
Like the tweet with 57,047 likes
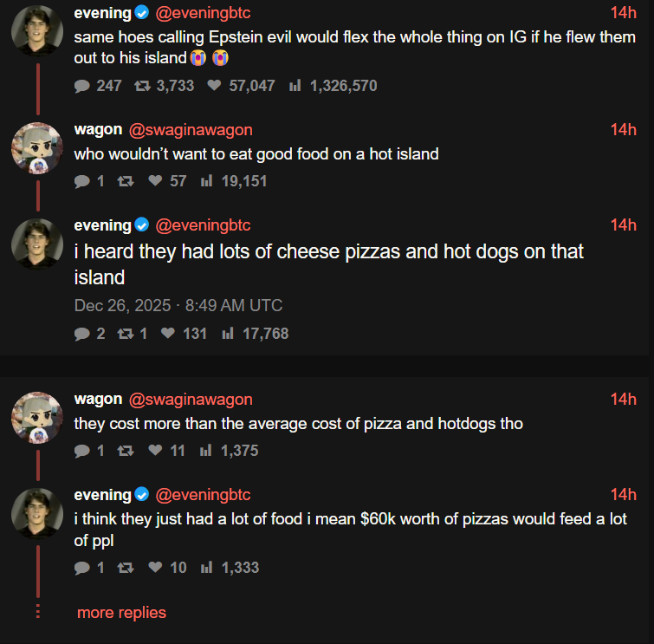pos(215,86)
